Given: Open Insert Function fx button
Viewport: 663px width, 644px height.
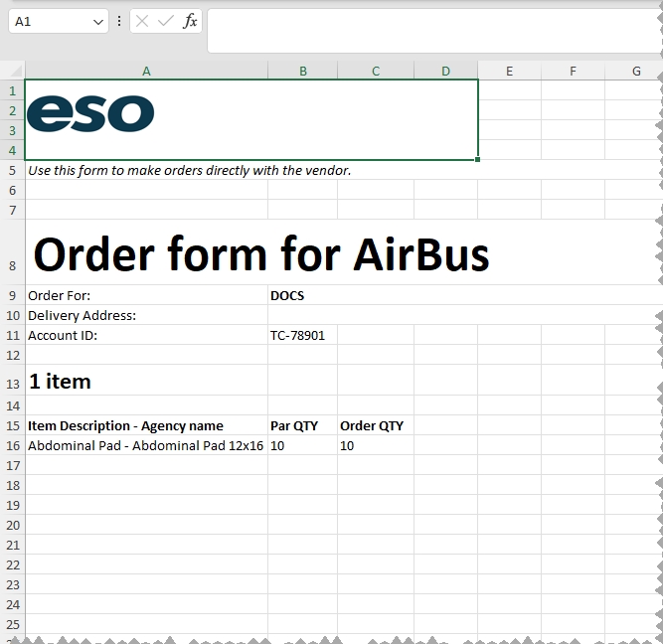Looking at the screenshot, I should 190,21.
